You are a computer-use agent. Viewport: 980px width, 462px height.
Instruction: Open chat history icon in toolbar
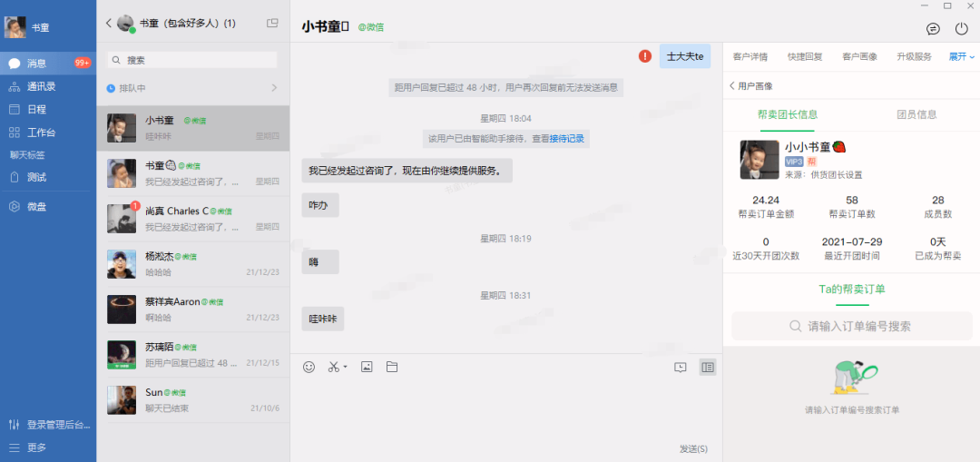[681, 367]
